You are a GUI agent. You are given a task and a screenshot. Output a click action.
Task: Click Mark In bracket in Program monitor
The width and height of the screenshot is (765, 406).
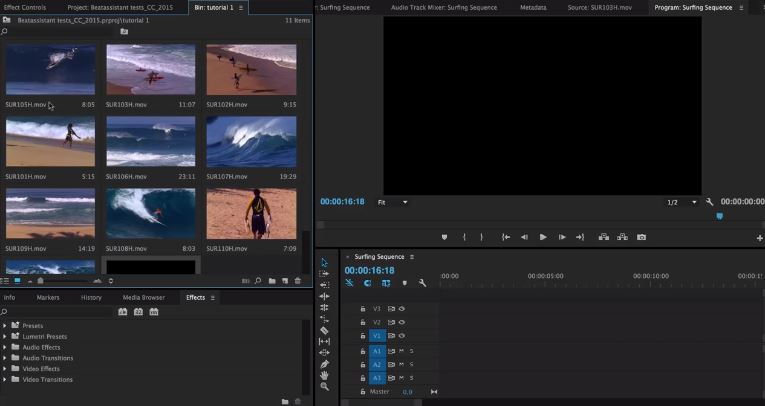click(464, 237)
